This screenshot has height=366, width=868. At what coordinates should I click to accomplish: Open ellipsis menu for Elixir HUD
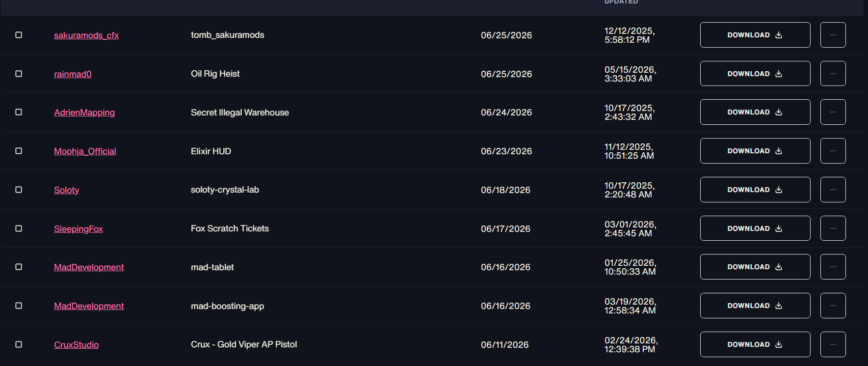point(833,151)
